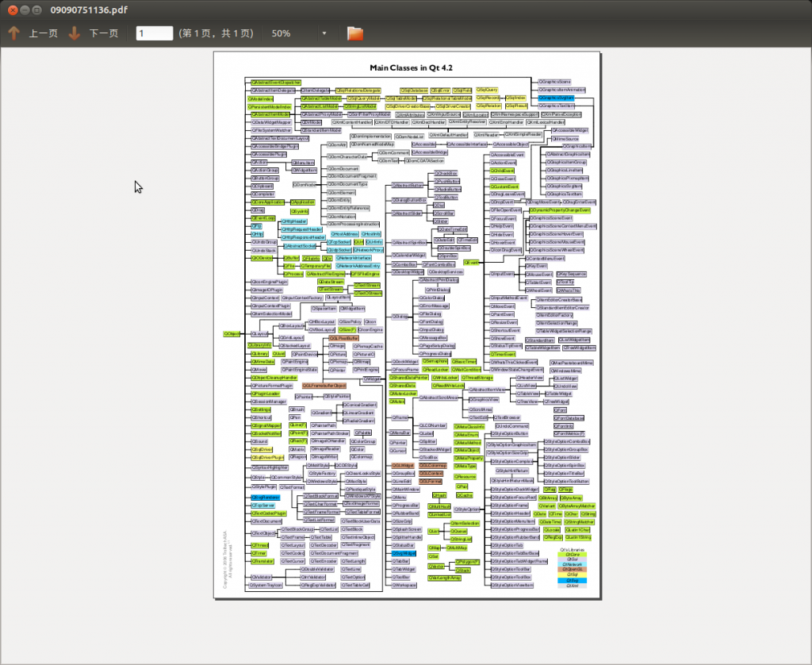Click the 下一页 next page label
Image resolution: width=812 pixels, height=665 pixels.
[x=104, y=33]
